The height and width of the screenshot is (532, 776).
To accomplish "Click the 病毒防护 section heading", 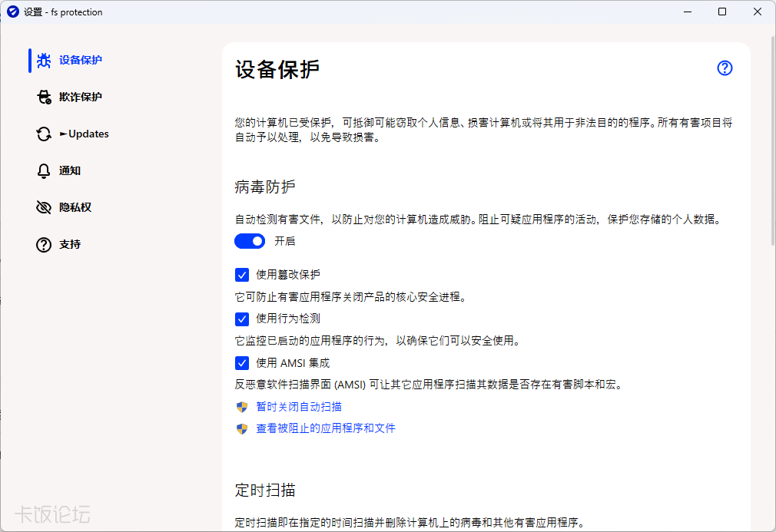I will click(x=265, y=187).
